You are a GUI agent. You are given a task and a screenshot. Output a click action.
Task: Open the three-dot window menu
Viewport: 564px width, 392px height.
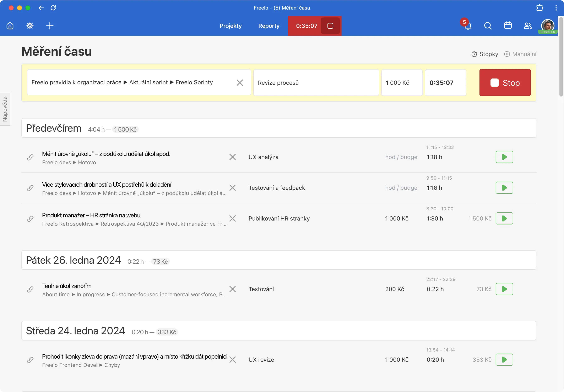(x=556, y=8)
